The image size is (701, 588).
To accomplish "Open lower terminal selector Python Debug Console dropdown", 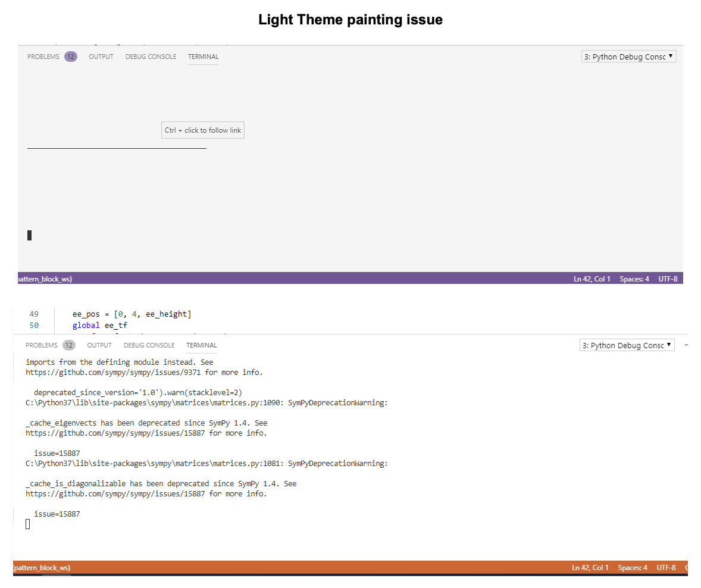I will (627, 345).
